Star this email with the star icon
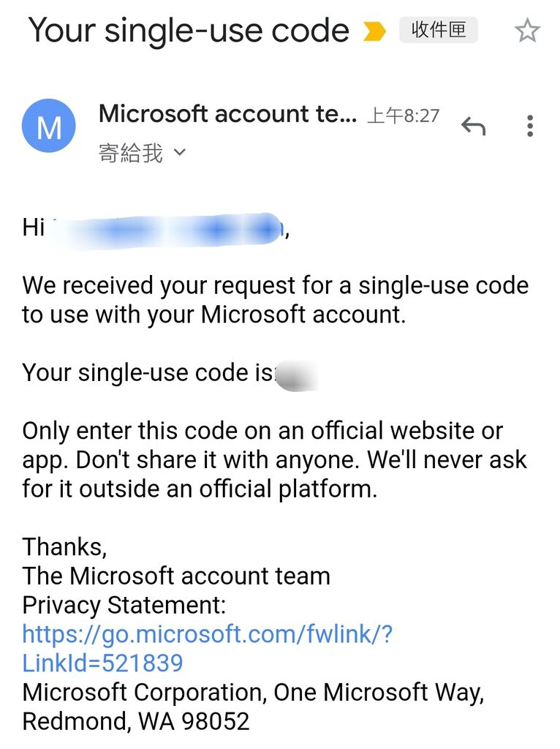This screenshot has height=749, width=560. click(x=527, y=31)
